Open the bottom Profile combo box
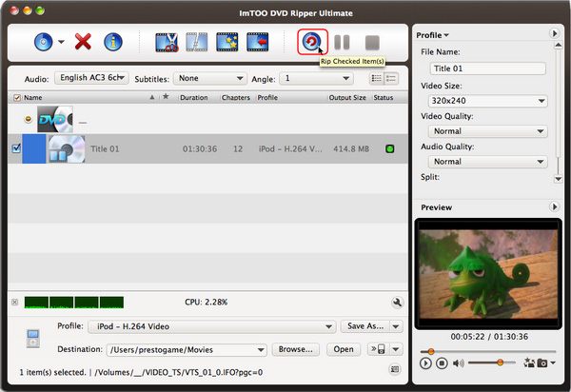Screen dimensions: 571x392 211,326
